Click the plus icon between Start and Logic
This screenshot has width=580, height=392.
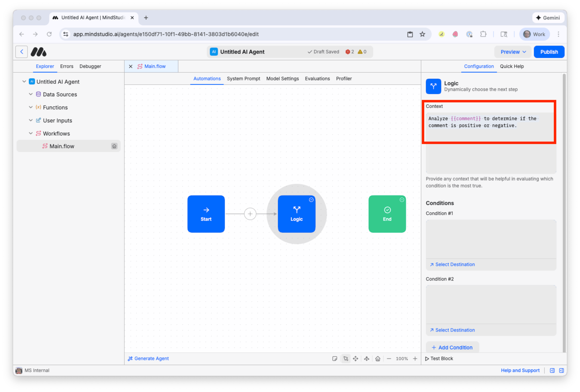tap(250, 214)
